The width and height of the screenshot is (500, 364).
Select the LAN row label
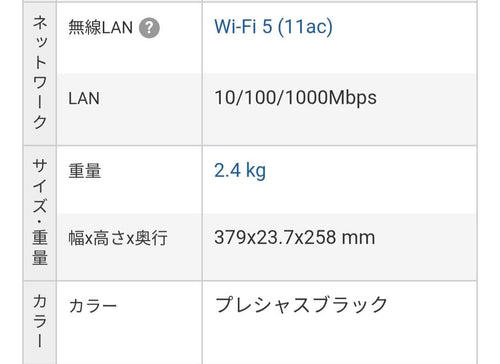[84, 98]
